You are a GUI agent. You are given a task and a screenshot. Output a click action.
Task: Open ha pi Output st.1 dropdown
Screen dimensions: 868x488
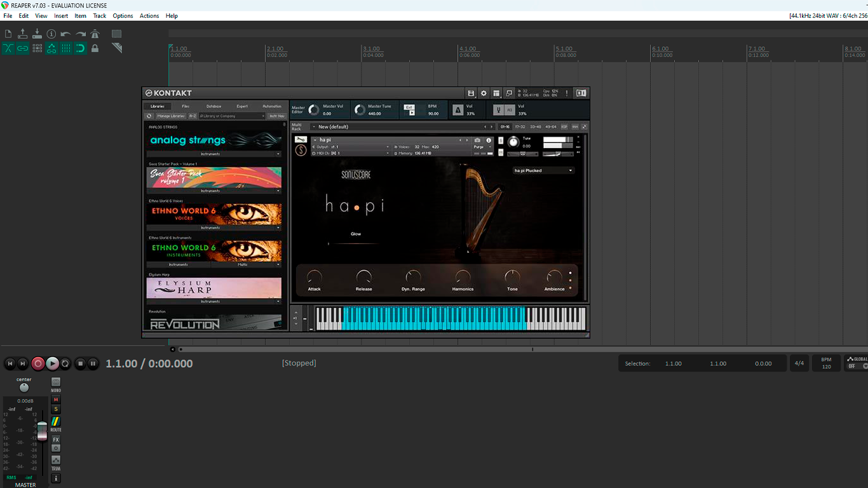pos(351,147)
